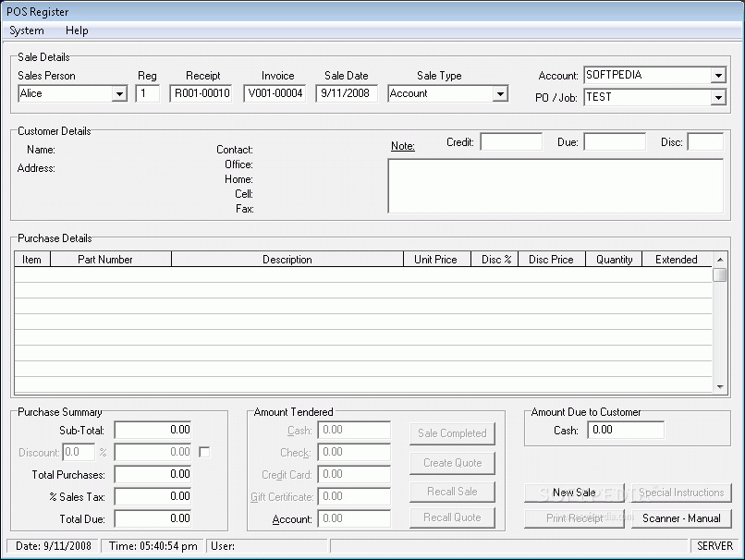745x560 pixels.
Task: Start a New Sale
Action: tap(574, 493)
